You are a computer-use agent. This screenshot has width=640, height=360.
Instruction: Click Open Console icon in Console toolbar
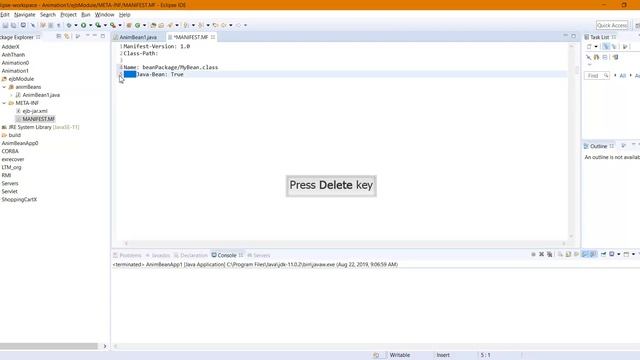click(x=627, y=254)
